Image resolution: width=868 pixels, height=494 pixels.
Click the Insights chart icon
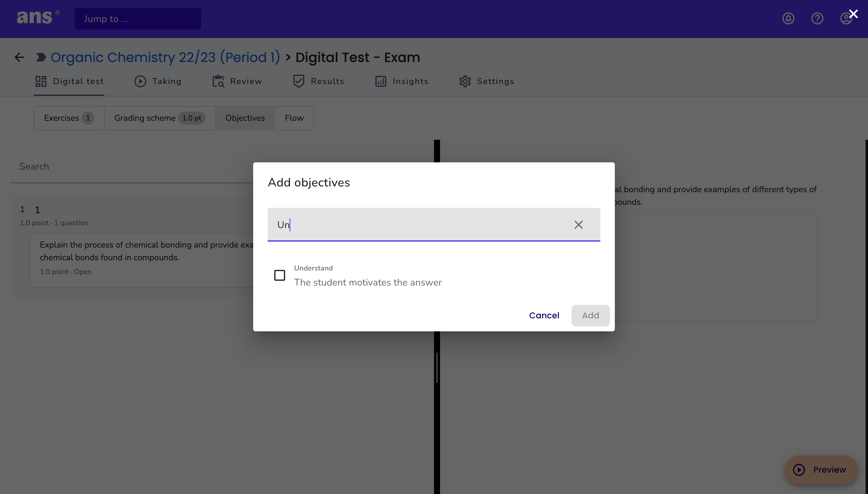click(x=381, y=81)
